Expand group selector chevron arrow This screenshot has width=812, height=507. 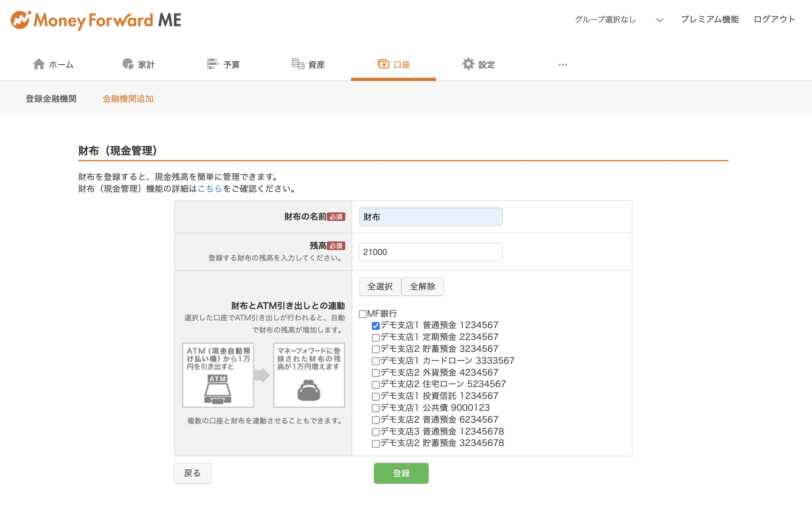(x=659, y=20)
